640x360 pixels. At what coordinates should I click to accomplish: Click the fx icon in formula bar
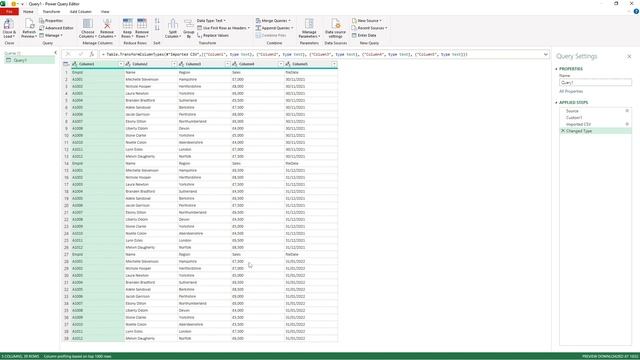pyautogui.click(x=92, y=54)
